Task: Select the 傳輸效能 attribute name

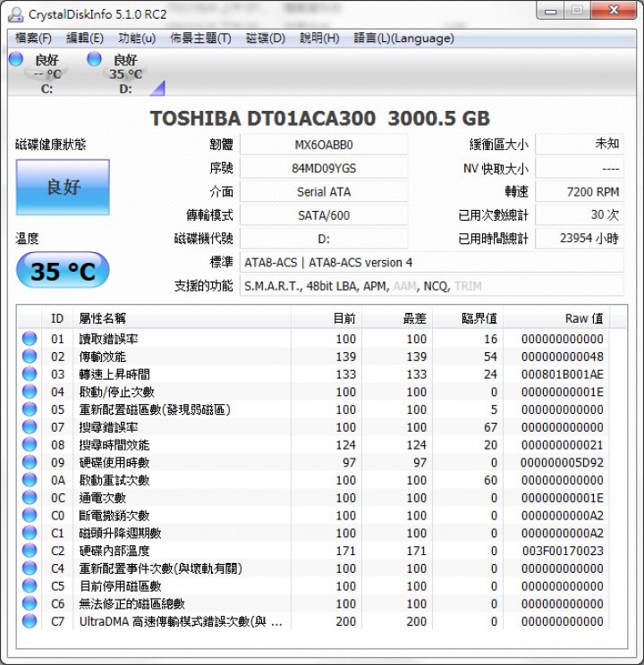Action: 103,357
